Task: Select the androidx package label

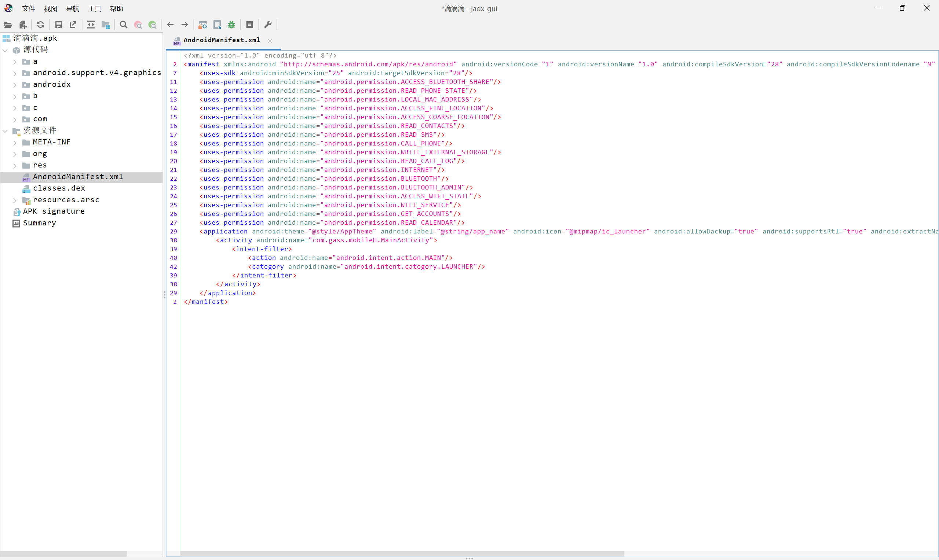Action: (x=52, y=85)
